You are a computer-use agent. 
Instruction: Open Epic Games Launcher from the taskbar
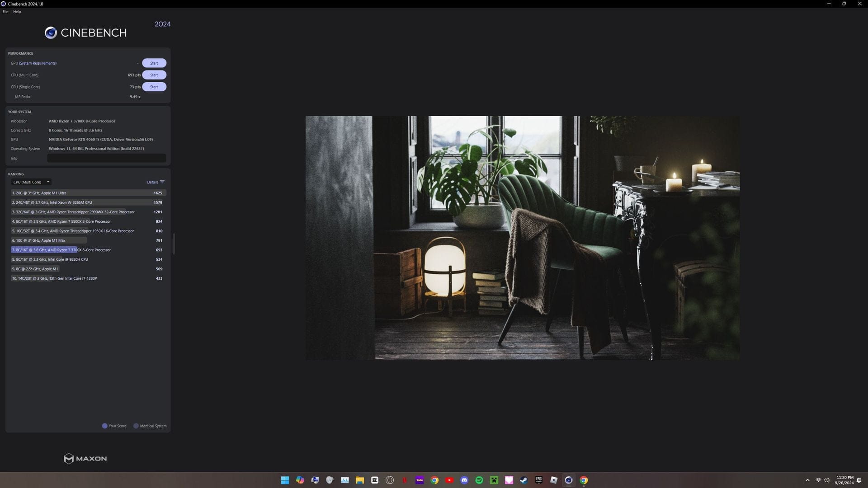pyautogui.click(x=539, y=480)
